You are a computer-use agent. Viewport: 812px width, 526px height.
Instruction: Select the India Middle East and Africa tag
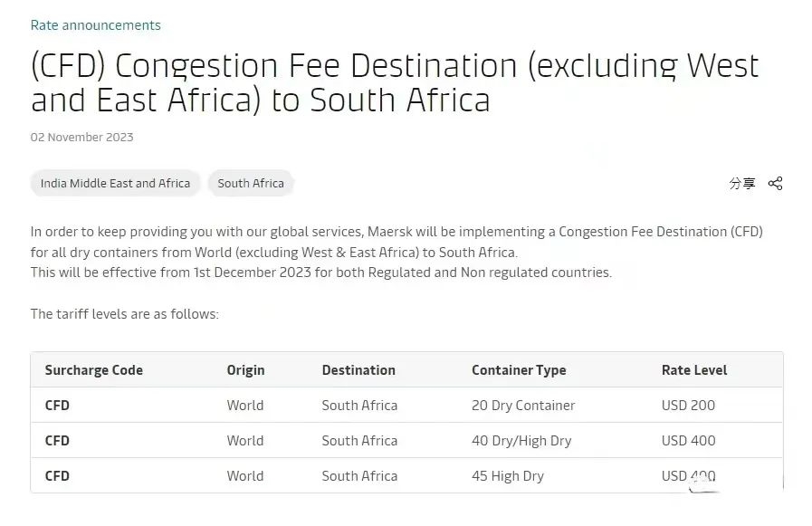(115, 183)
